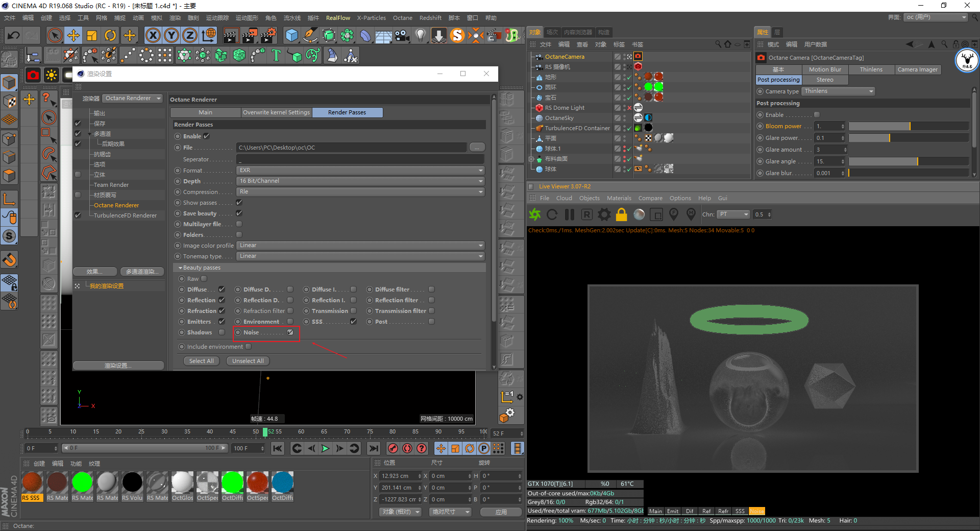
Task: Adjust the Bloom power slider
Action: click(x=909, y=126)
